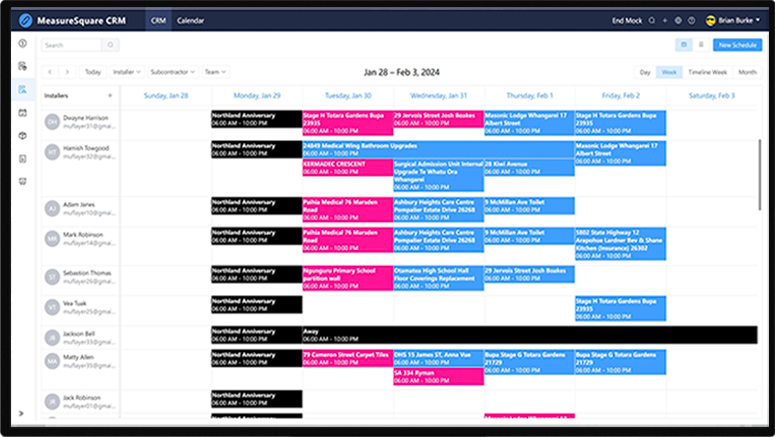Go to previous week with left arrow
The height and width of the screenshot is (437, 775).
[x=50, y=72]
